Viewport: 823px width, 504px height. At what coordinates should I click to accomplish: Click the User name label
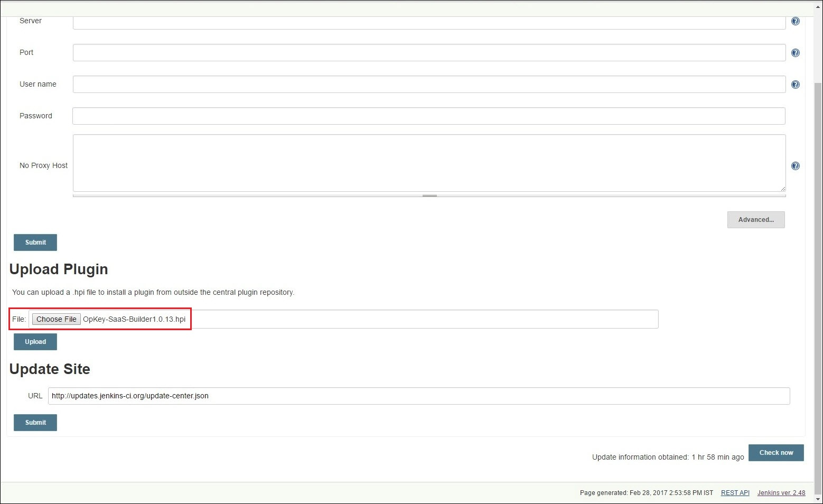tap(38, 85)
